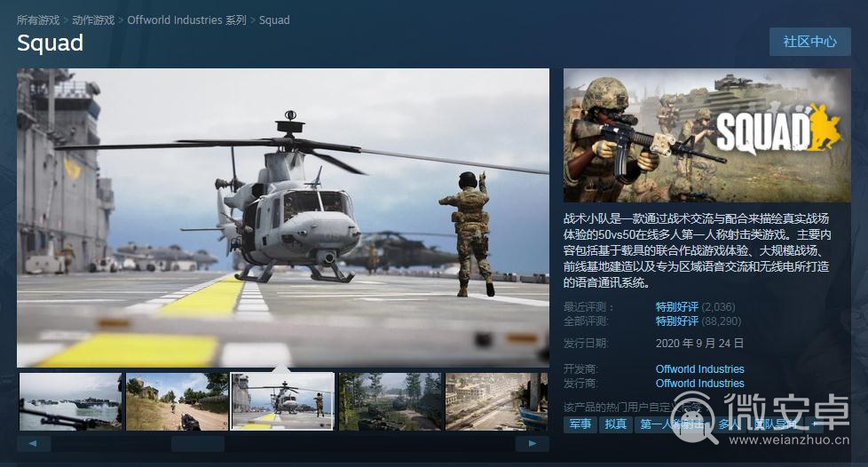Screen dimensions: 868x467
Task: Click the 发行日期 label
Action: [x=586, y=344]
